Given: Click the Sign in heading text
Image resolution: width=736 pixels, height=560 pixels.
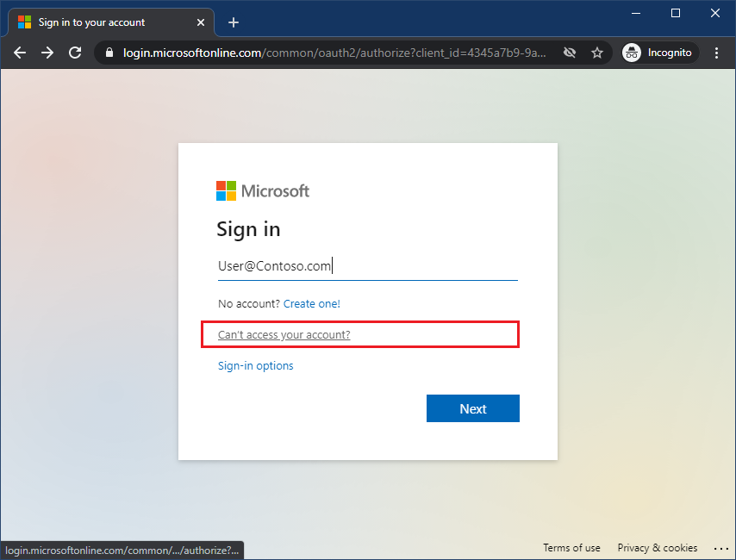Looking at the screenshot, I should (x=248, y=229).
